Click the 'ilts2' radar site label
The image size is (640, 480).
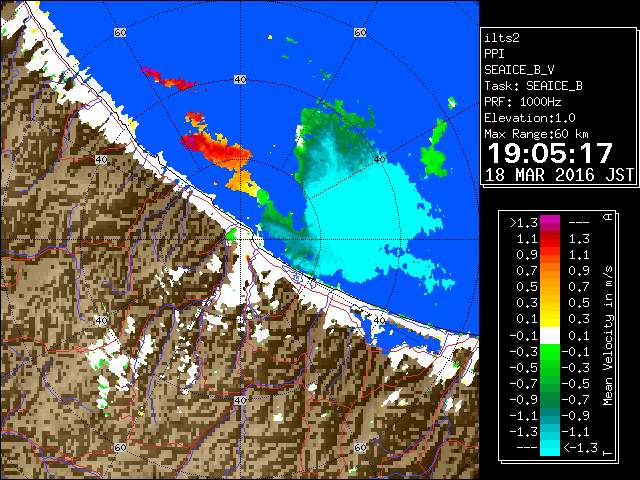(502, 38)
